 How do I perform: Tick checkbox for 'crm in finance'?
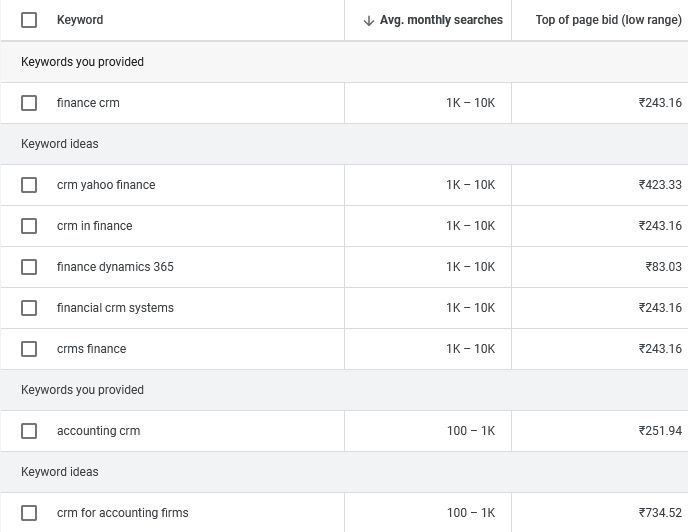(x=29, y=226)
